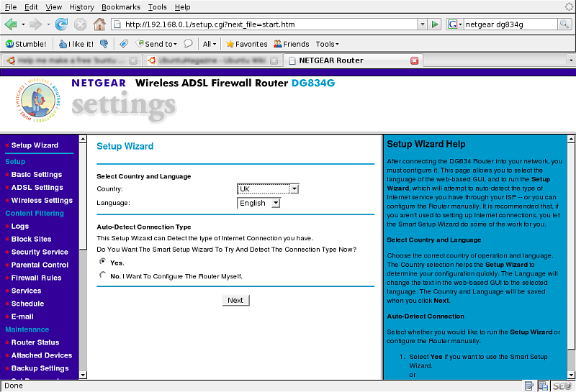The image size is (576, 392).
Task: Open Basic Settings in the sidebar
Action: [x=37, y=175]
